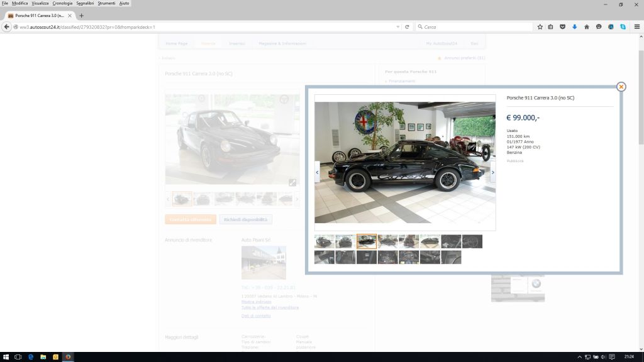
Task: Show next photo with right arrow
Action: pyautogui.click(x=493, y=172)
